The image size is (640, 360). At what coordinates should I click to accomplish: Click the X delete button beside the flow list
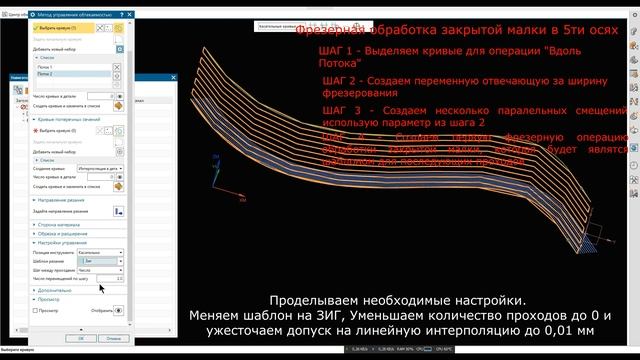tap(117, 67)
